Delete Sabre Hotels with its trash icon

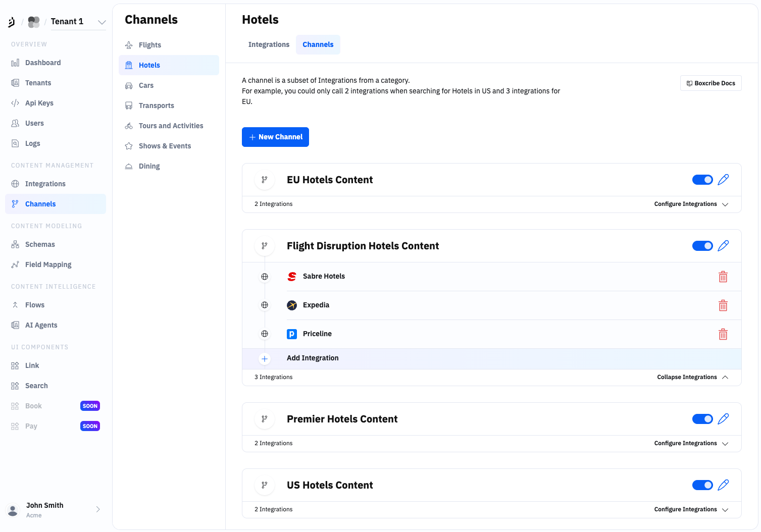tap(723, 277)
